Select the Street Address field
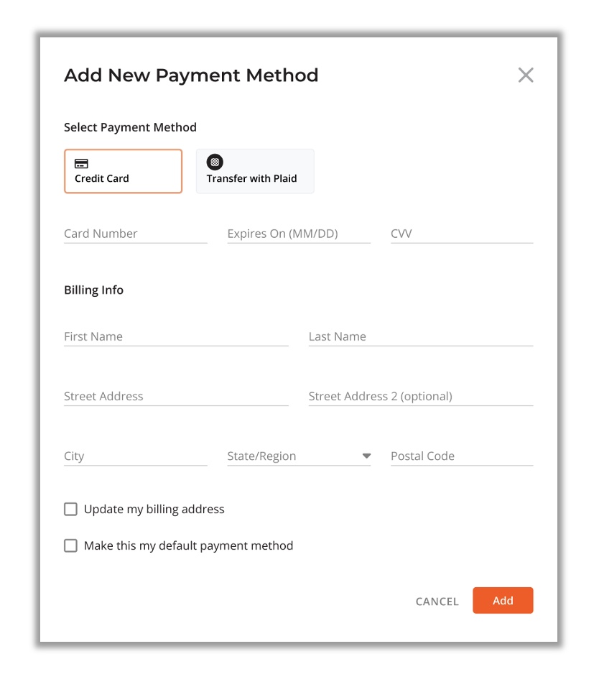This screenshot has height=700, width=599. (x=176, y=396)
